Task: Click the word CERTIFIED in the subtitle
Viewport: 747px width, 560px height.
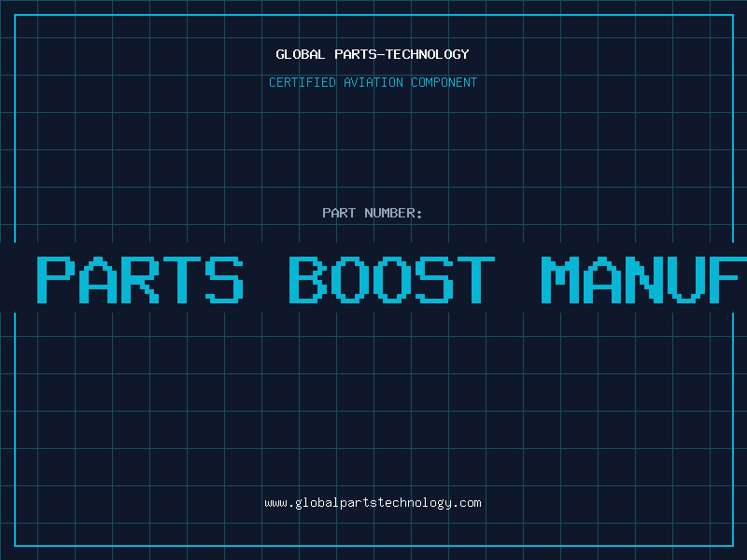Action: pyautogui.click(x=303, y=82)
